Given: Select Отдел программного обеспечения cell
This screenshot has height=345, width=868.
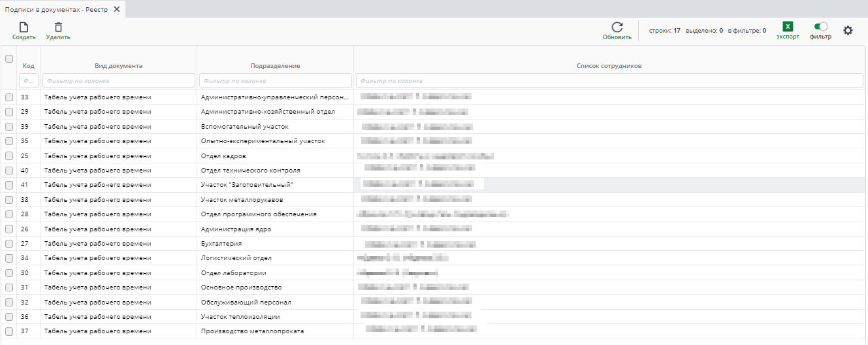Looking at the screenshot, I should pyautogui.click(x=276, y=214).
